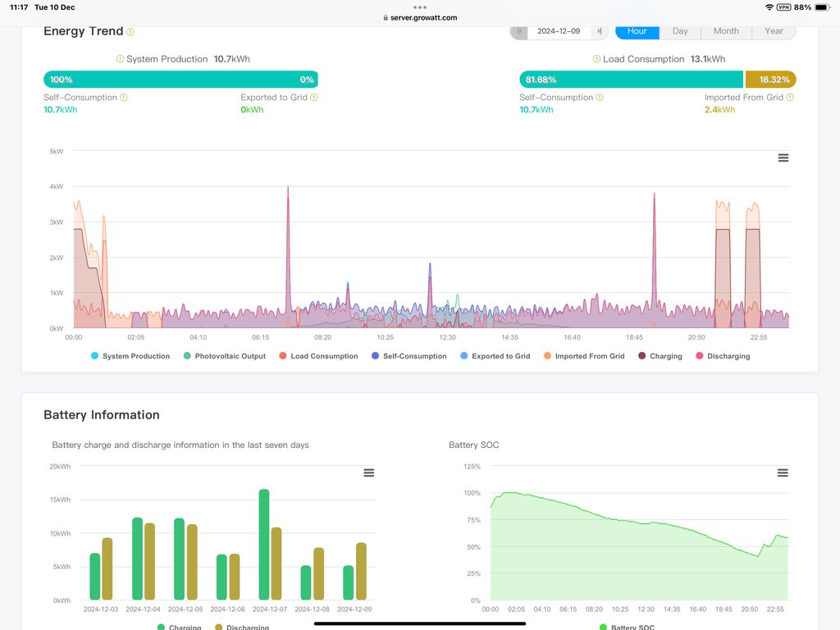This screenshot has width=840, height=630.
Task: Go to the next date with right arrow
Action: pos(600,31)
